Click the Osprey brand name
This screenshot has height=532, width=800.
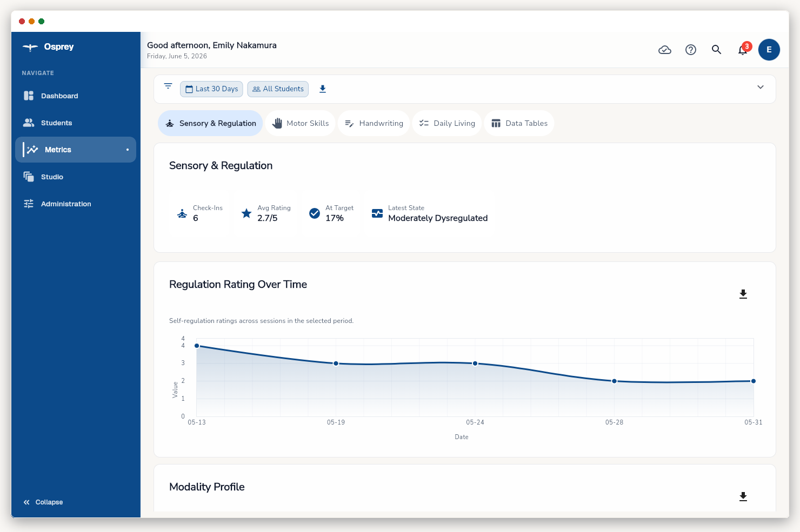point(59,47)
